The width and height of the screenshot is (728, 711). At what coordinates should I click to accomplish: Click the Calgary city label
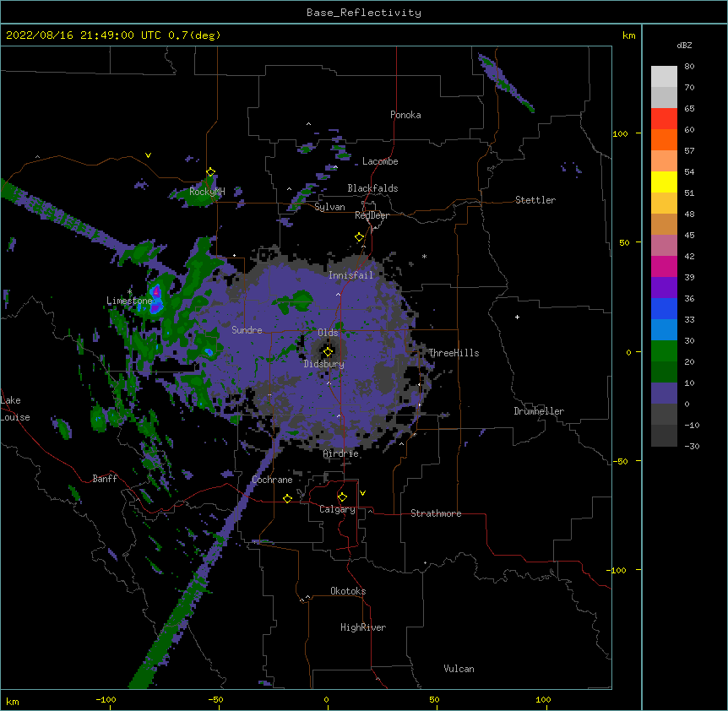click(337, 509)
